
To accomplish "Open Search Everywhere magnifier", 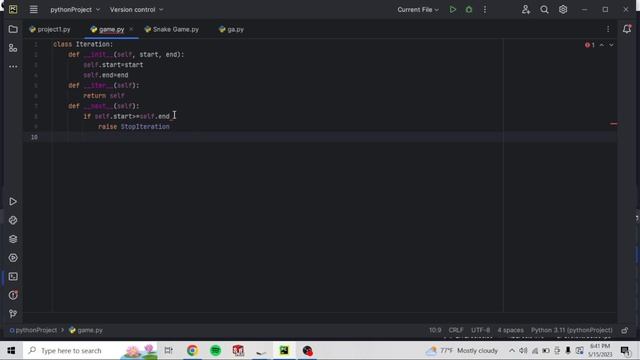I will (x=544, y=9).
